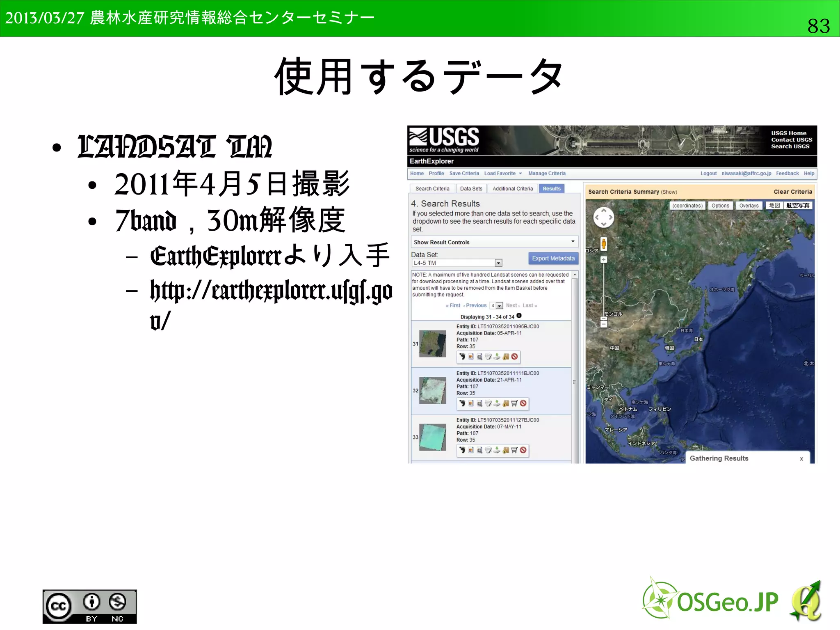840x630 pixels.
Task: Click the Search USGS link
Action: click(790, 147)
